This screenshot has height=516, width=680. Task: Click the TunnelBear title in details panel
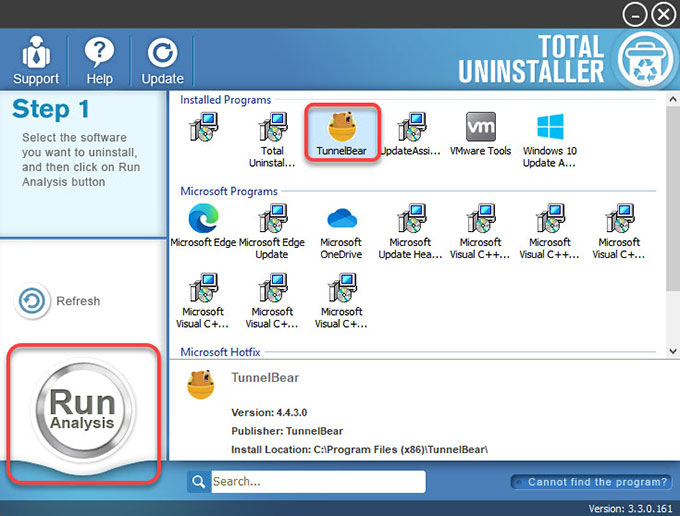(265, 378)
